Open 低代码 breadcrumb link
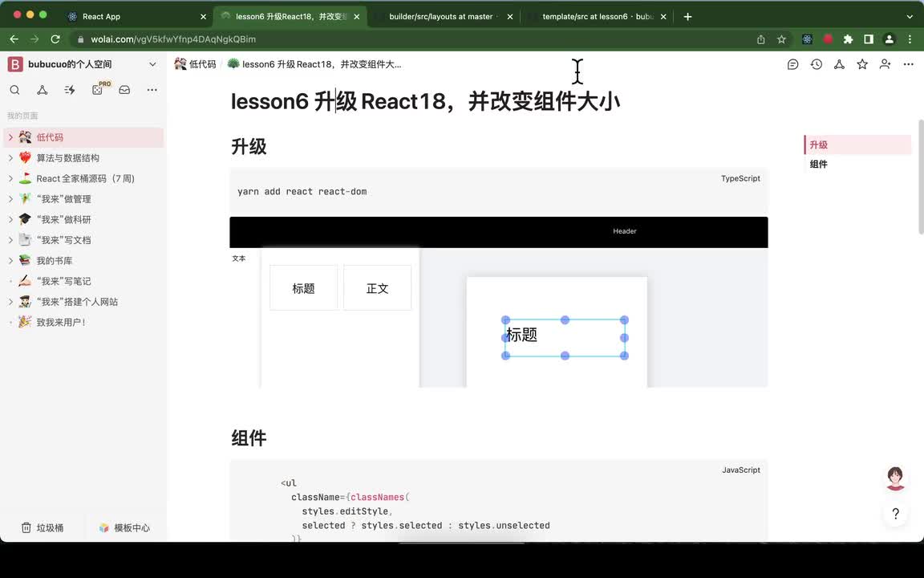Screen dimensions: 924x578 196,63
